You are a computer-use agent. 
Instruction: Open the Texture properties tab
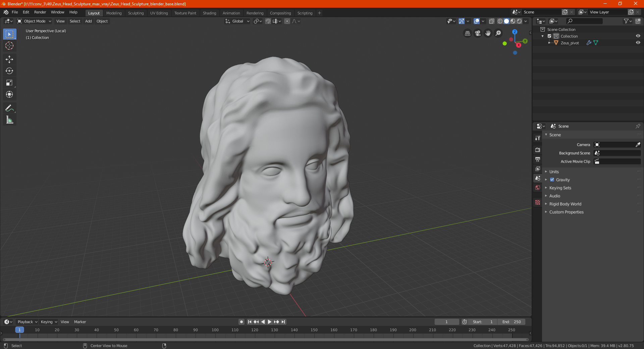click(x=538, y=202)
